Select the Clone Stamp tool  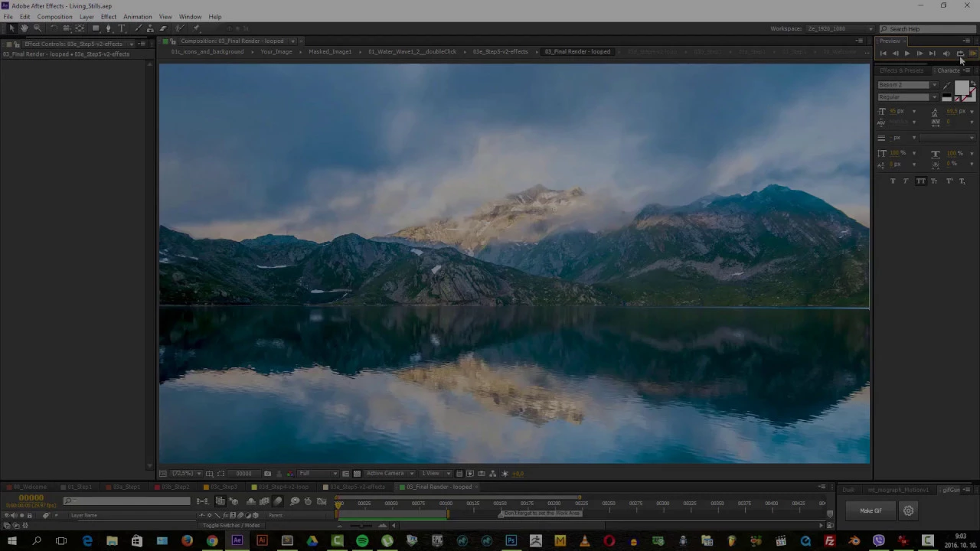tap(151, 28)
